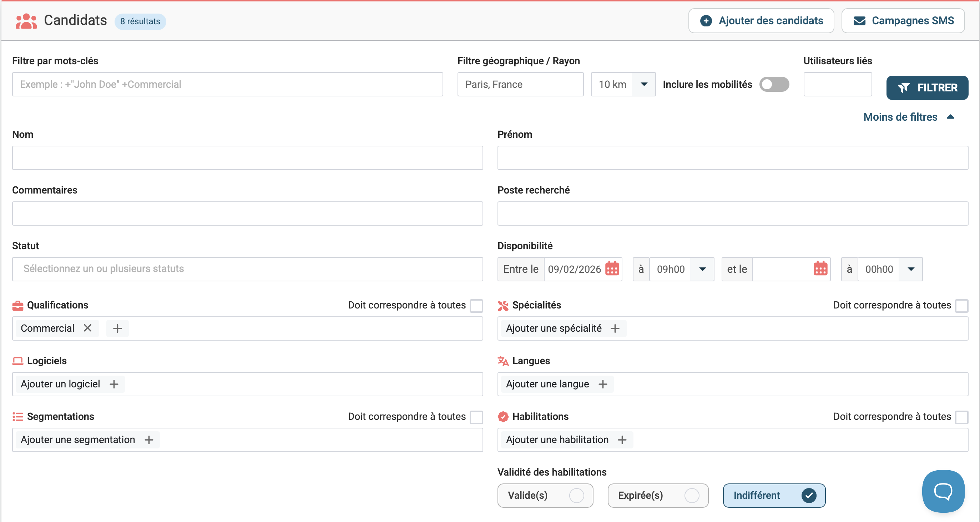
Task: Open the 09h00 start time dropdown
Action: point(702,269)
